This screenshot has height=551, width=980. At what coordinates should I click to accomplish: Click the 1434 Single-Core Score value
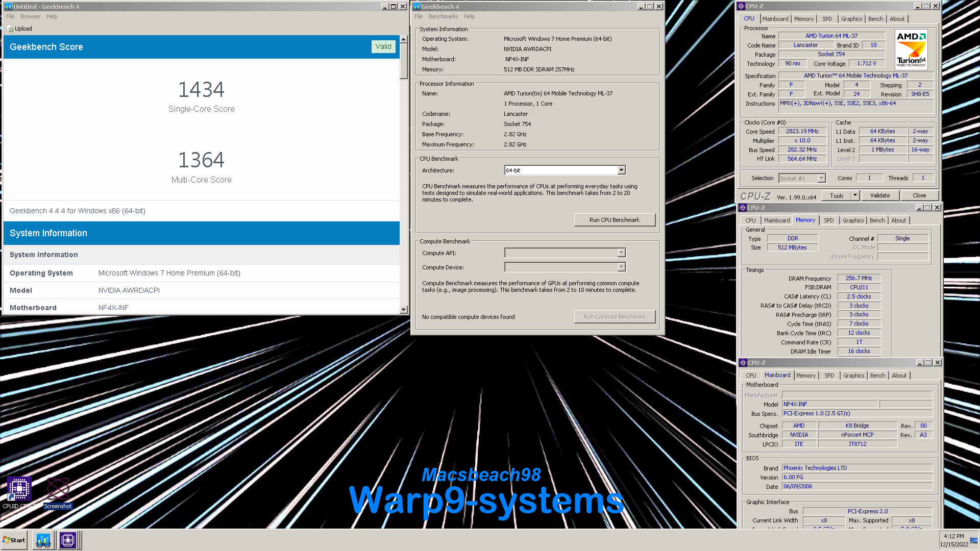(x=201, y=90)
